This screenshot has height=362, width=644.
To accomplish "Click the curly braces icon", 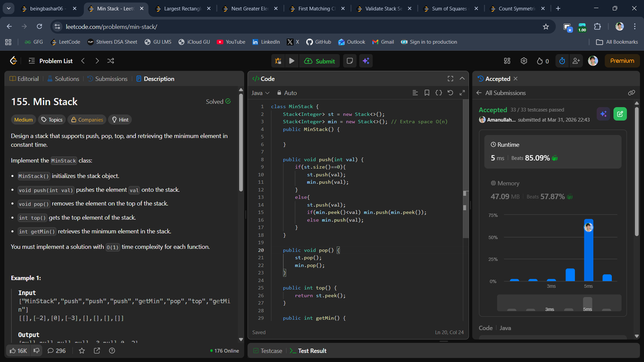I will (438, 93).
